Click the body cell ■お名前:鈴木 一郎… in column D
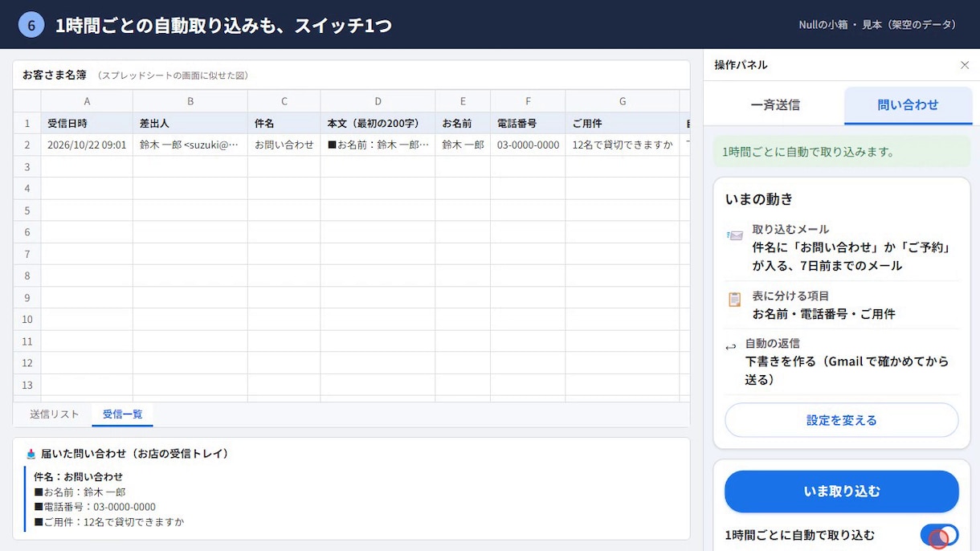The width and height of the screenshot is (980, 551). [x=378, y=145]
